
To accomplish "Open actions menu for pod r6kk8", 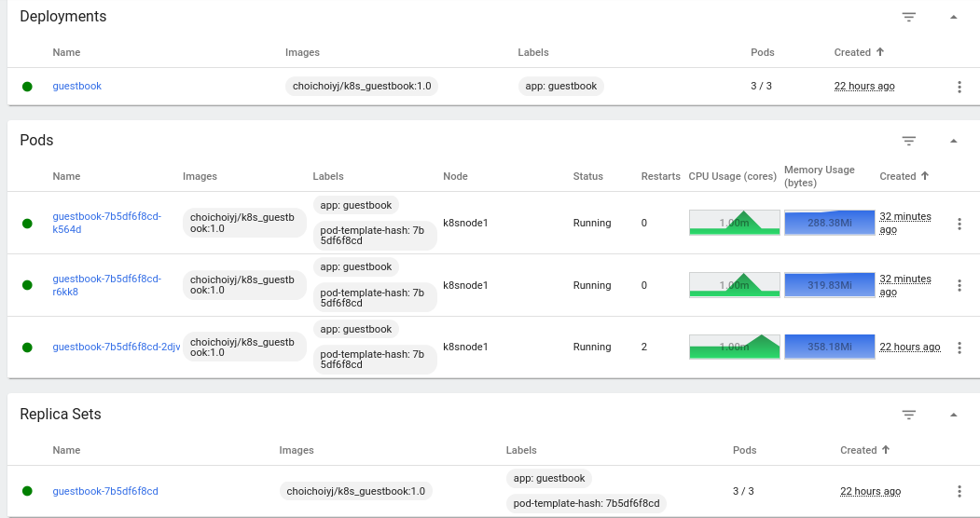I will (959, 285).
